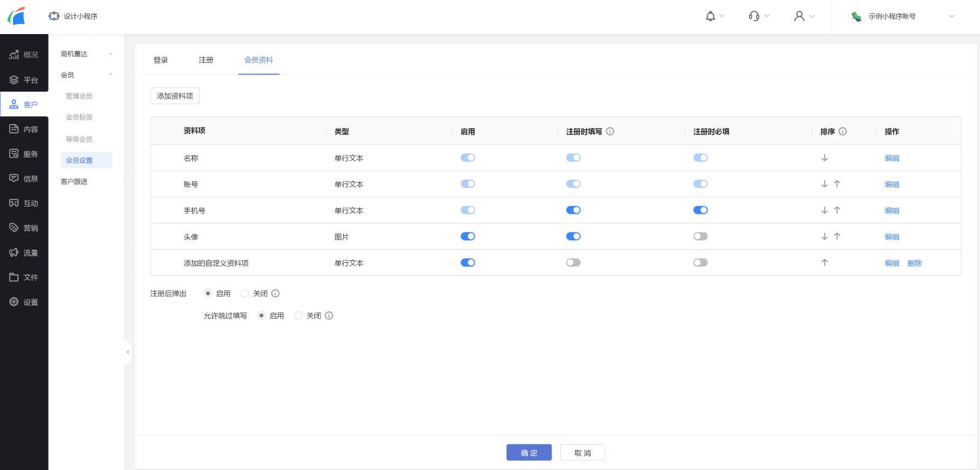Move 账号 row down
The image size is (980, 470).
[x=824, y=184]
